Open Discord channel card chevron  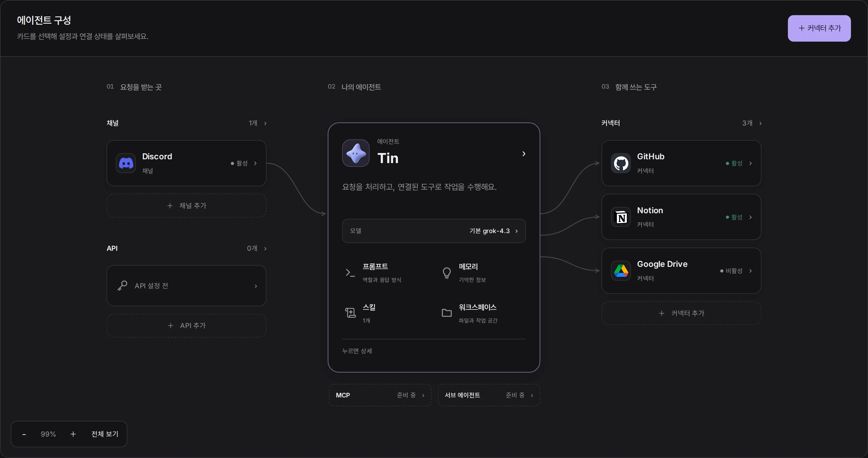pos(255,163)
